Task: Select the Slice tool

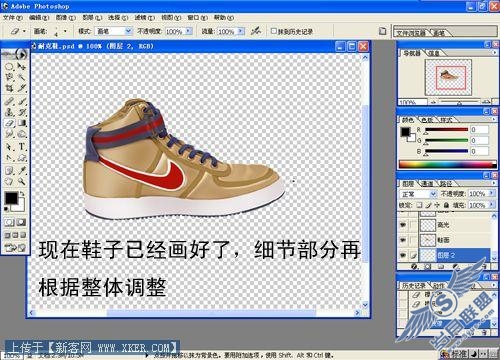Action: [x=22, y=88]
